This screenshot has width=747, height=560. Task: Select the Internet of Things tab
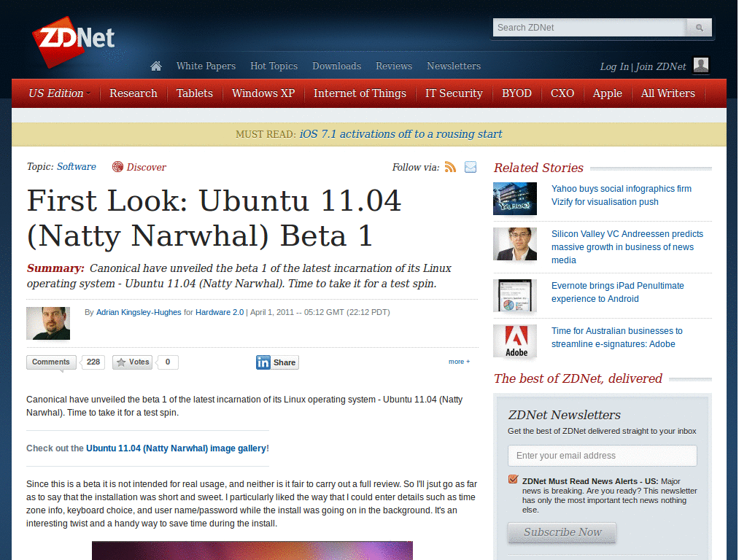[360, 93]
